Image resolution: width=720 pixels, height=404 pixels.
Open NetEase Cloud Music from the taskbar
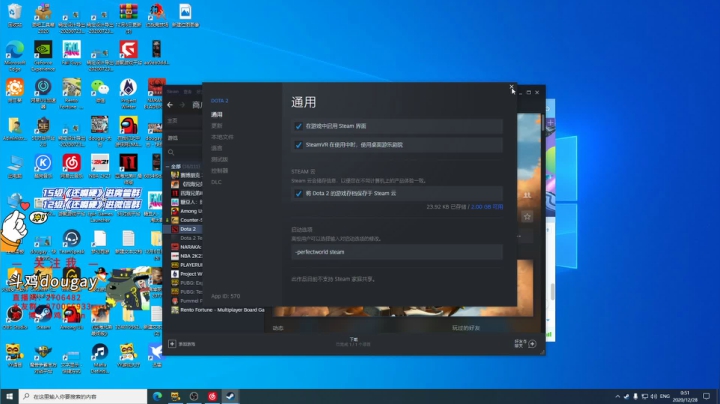[x=212, y=396]
